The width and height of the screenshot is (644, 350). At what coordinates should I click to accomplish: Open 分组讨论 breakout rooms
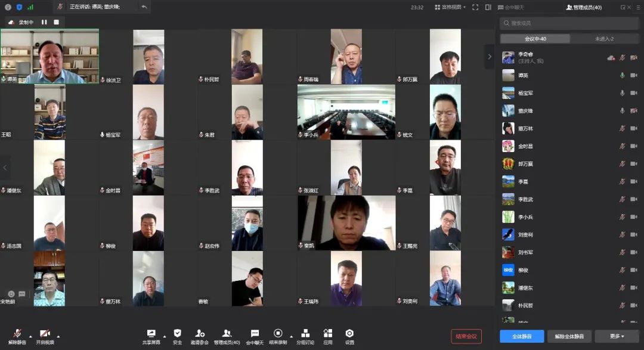point(305,334)
